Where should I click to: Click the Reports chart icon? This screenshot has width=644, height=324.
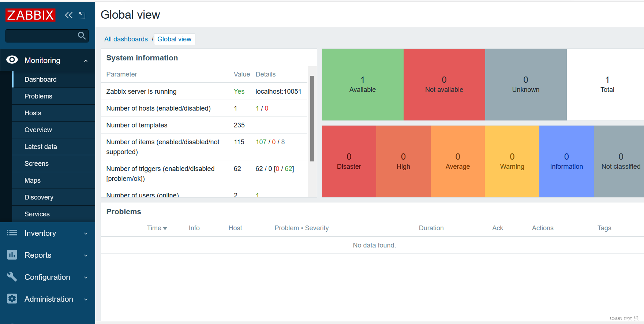pos(12,255)
